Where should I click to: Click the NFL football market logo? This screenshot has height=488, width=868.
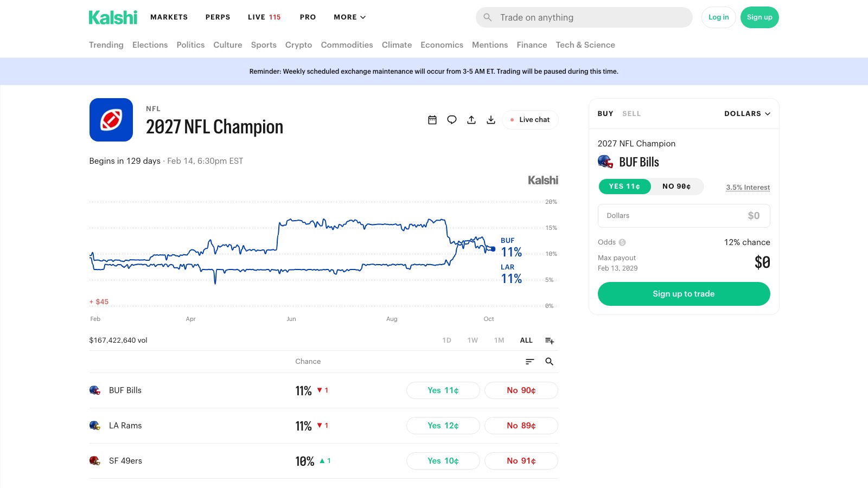[x=111, y=120]
